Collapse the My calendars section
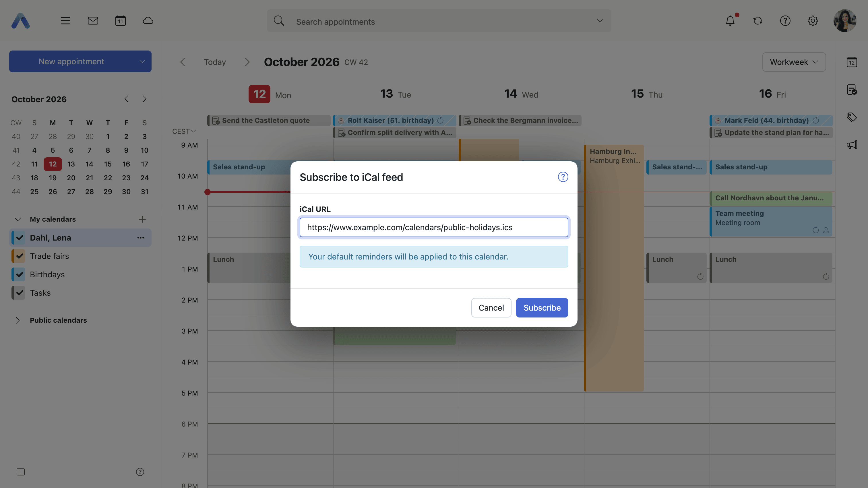The image size is (868, 488). (18, 219)
